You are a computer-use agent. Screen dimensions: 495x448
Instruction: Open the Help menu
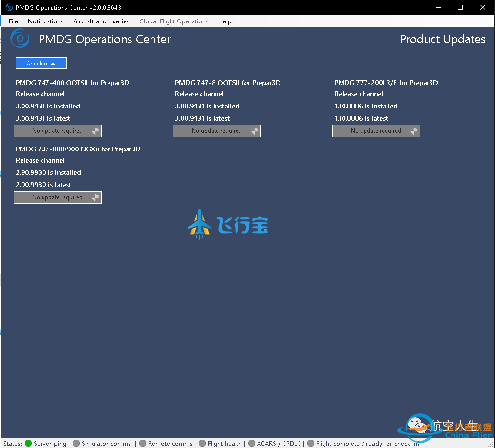[225, 21]
